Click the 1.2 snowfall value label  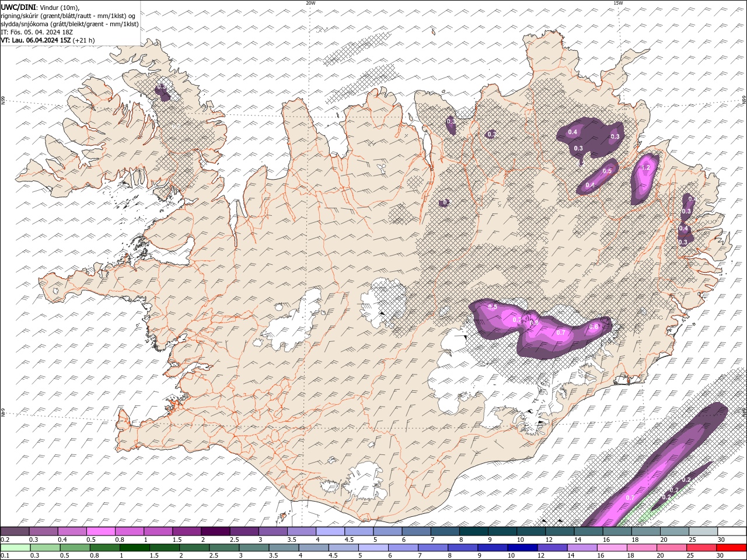click(645, 167)
